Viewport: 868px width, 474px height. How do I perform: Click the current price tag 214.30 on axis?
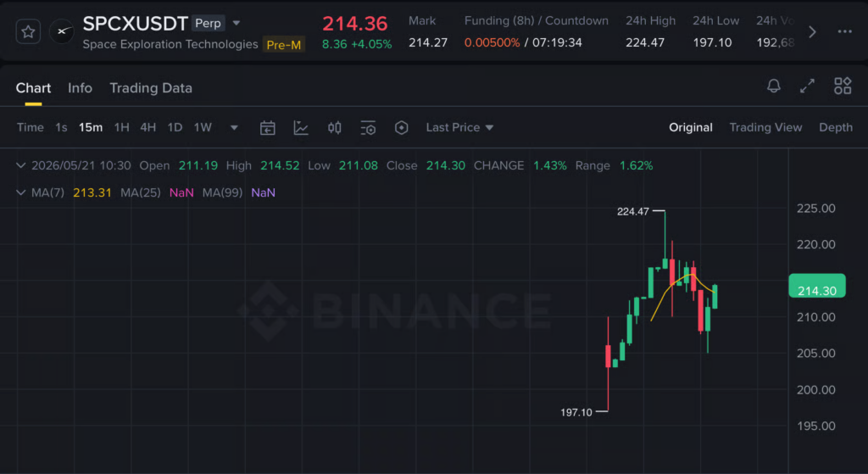(x=817, y=286)
